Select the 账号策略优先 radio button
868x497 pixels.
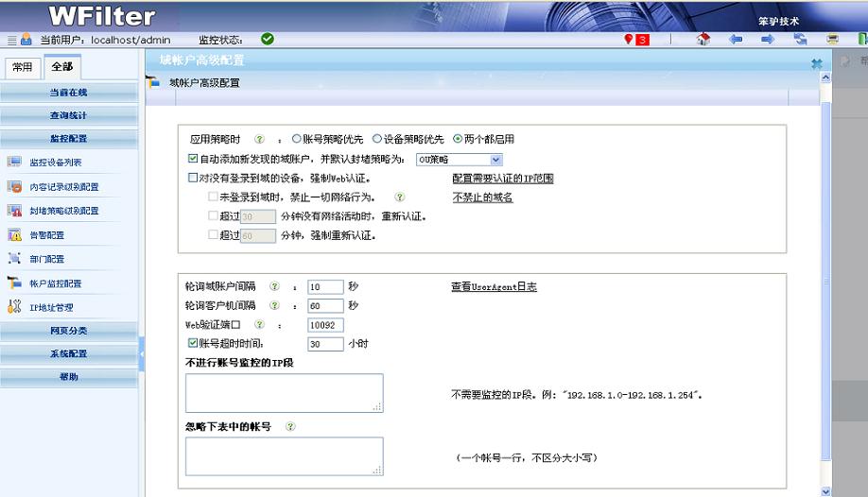point(297,139)
